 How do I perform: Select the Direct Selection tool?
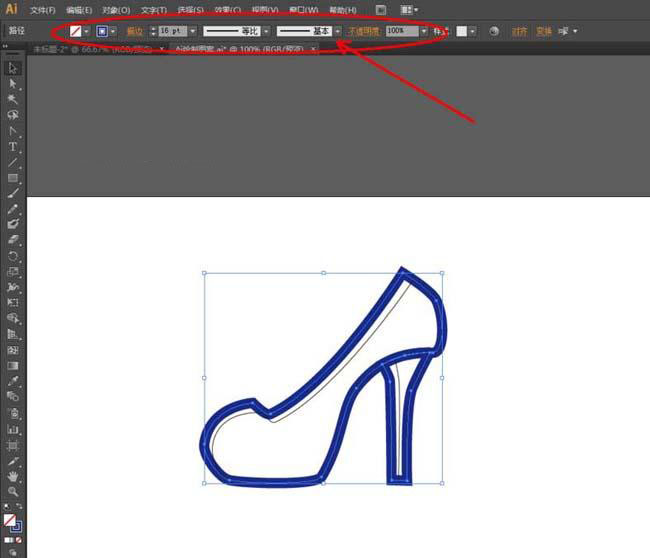coord(12,84)
